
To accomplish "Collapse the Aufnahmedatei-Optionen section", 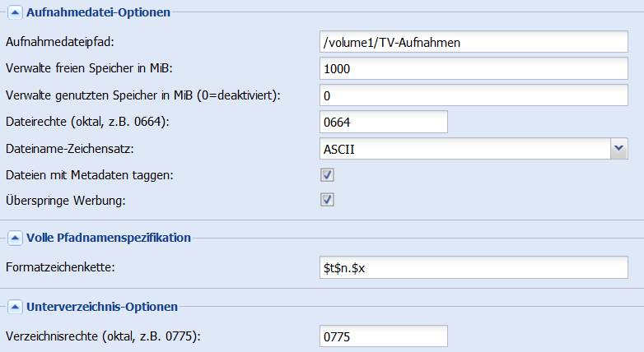I will (x=15, y=12).
